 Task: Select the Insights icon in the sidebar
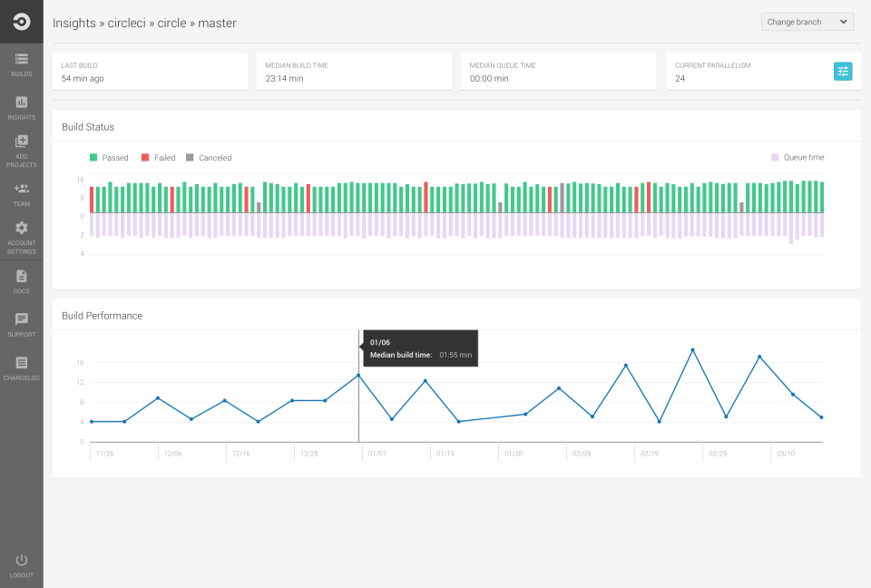21,109
